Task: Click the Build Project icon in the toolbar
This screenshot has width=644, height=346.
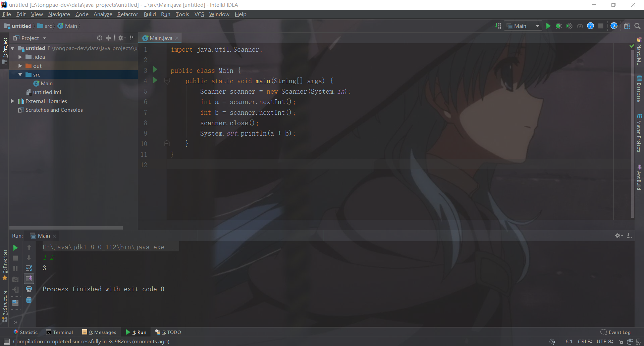Action: pos(498,26)
